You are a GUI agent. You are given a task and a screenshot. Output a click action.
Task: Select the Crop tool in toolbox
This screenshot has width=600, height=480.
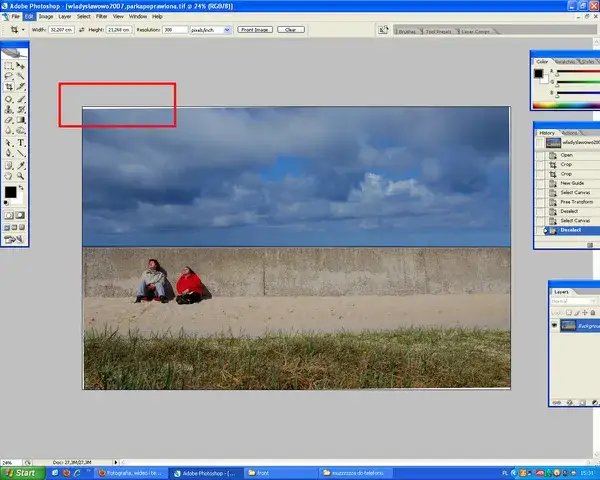click(x=9, y=87)
